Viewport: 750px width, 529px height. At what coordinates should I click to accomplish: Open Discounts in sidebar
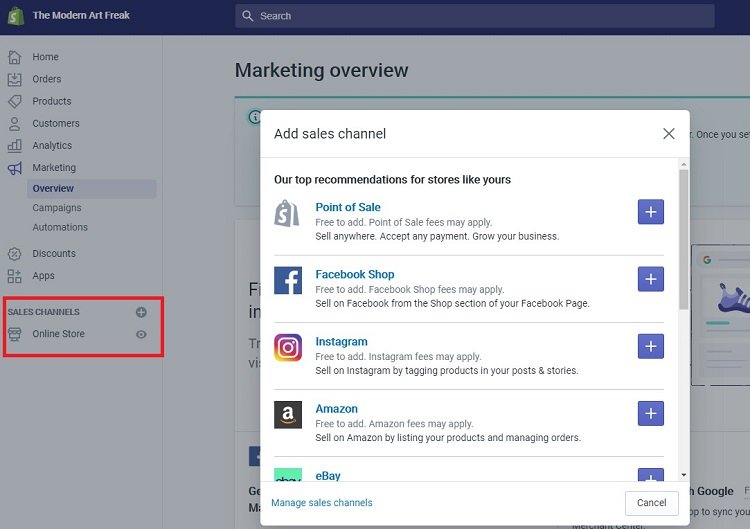(54, 253)
